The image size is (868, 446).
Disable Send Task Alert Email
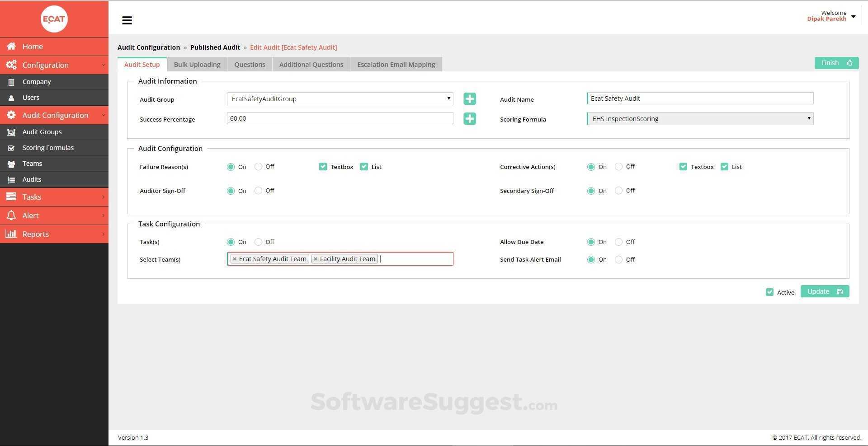click(618, 259)
